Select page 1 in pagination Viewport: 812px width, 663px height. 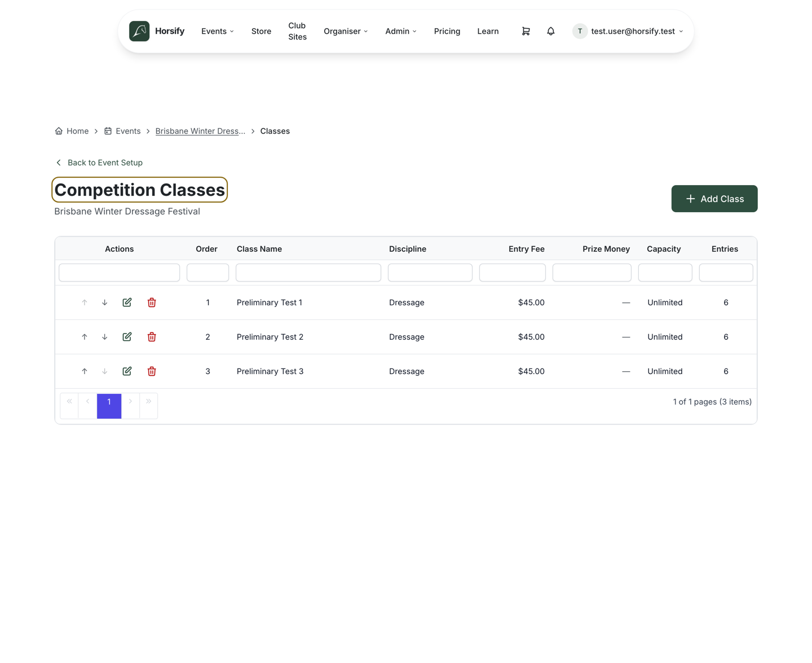click(109, 406)
